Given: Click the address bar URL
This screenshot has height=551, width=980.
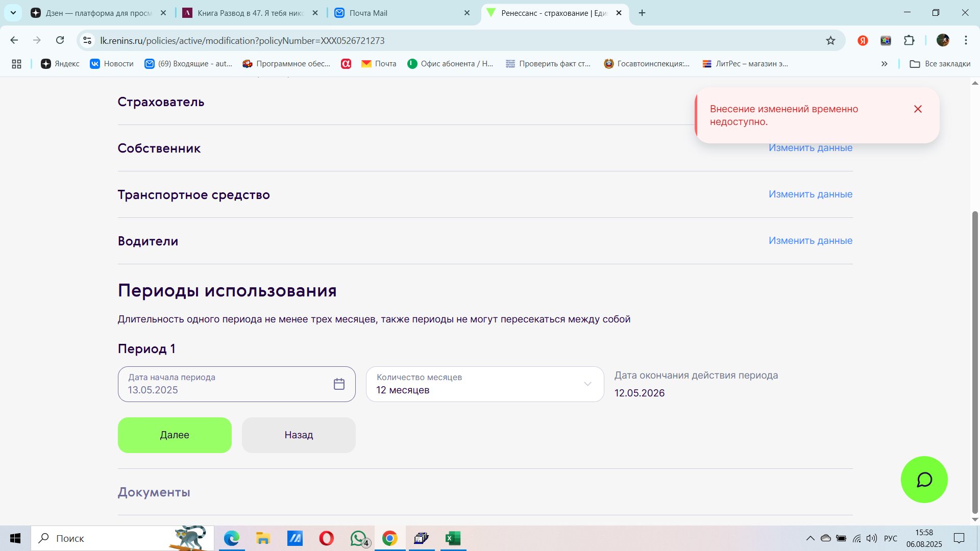Looking at the screenshot, I should (x=242, y=41).
